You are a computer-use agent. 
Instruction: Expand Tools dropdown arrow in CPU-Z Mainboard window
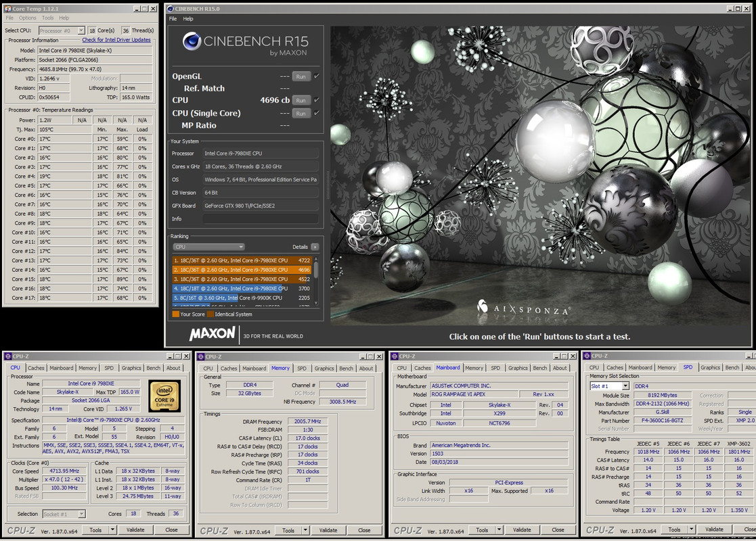click(x=499, y=530)
